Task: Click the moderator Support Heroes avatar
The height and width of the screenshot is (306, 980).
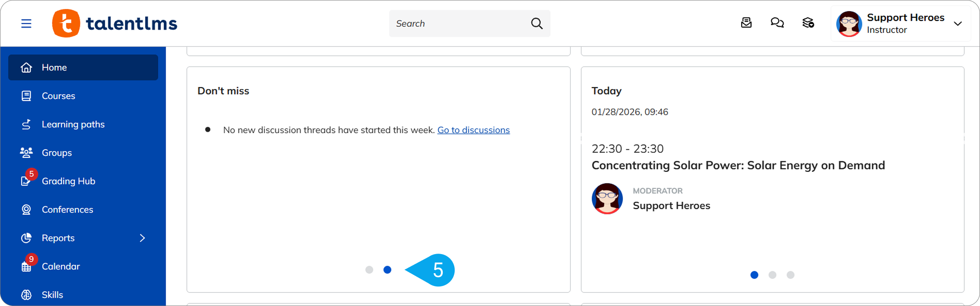Action: (607, 199)
